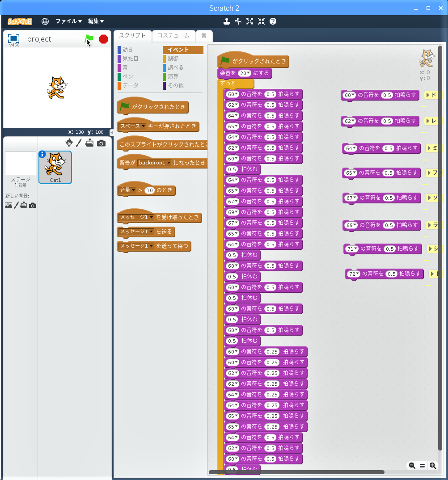
Task: Click the Scratch logo in the menu bar
Action: point(20,21)
